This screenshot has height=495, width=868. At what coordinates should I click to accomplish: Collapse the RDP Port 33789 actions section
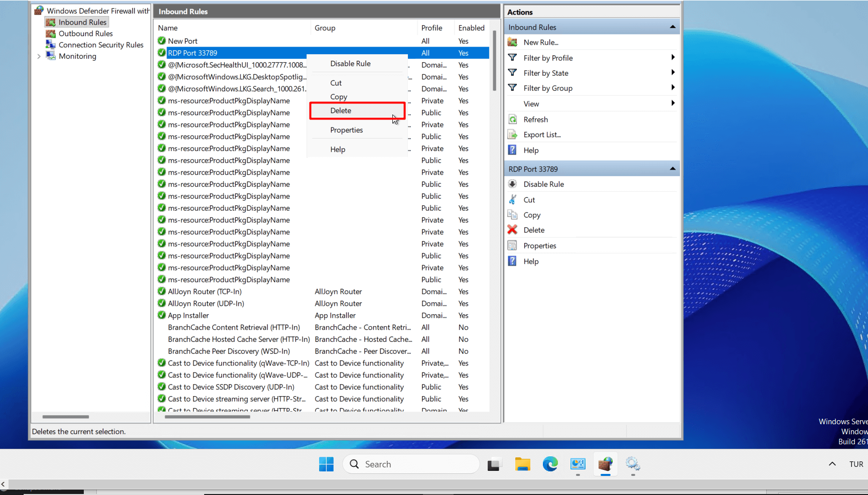(x=672, y=169)
